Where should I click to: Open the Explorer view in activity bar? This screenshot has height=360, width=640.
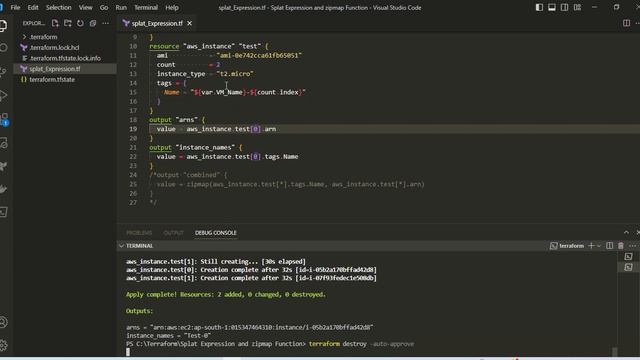coord(3,25)
